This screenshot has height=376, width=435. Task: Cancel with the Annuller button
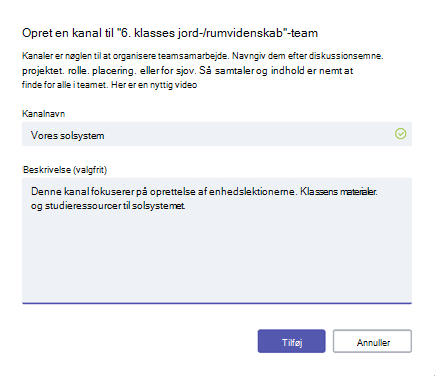click(x=372, y=341)
